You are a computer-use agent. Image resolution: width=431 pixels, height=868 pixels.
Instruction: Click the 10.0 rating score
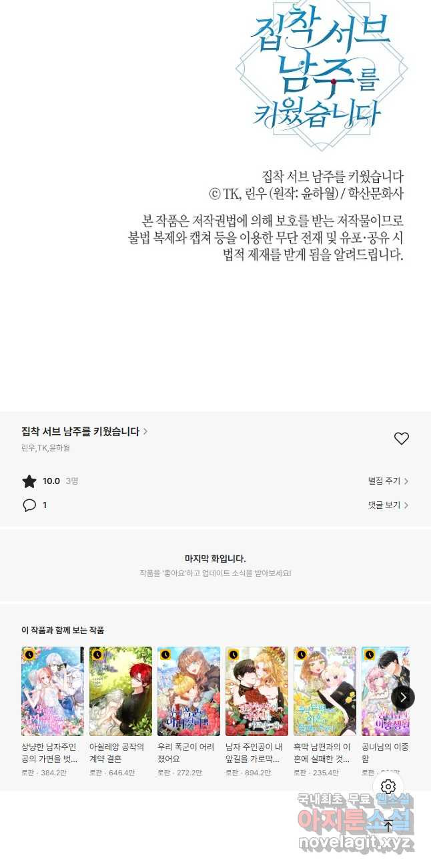pyautogui.click(x=51, y=481)
